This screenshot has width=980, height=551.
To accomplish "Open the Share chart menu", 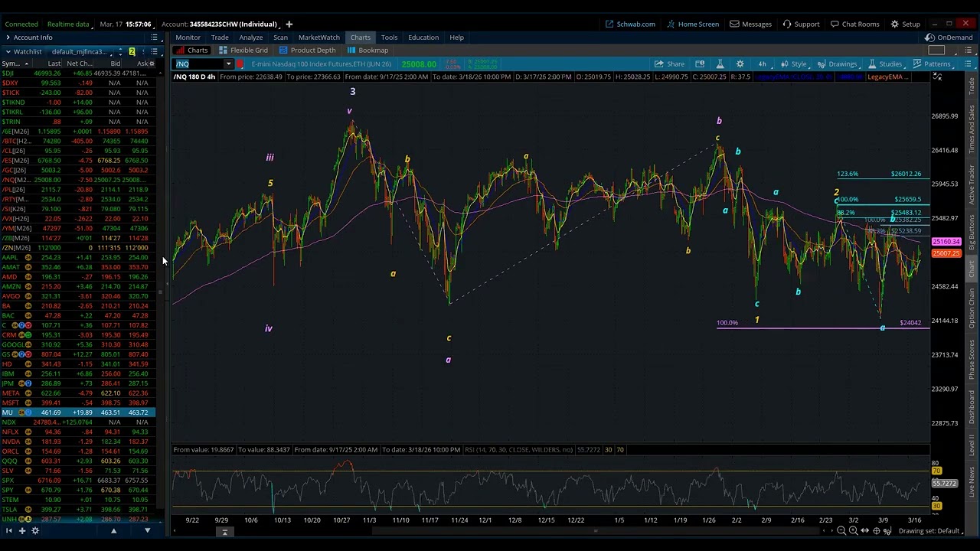I will [670, 64].
